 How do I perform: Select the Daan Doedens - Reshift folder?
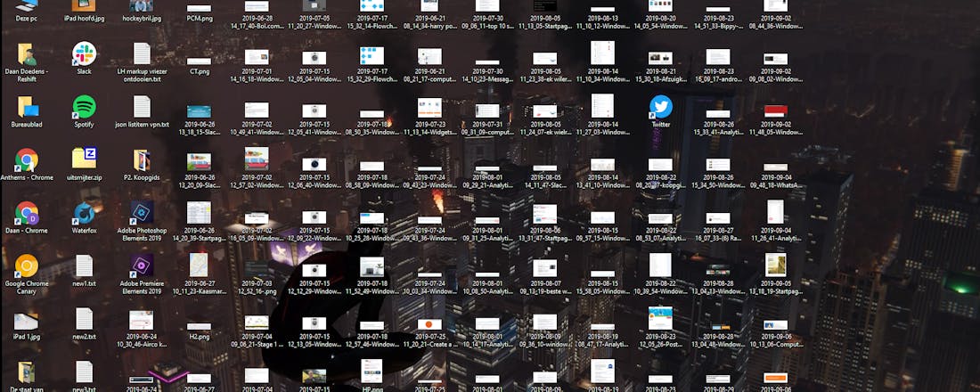[27, 53]
